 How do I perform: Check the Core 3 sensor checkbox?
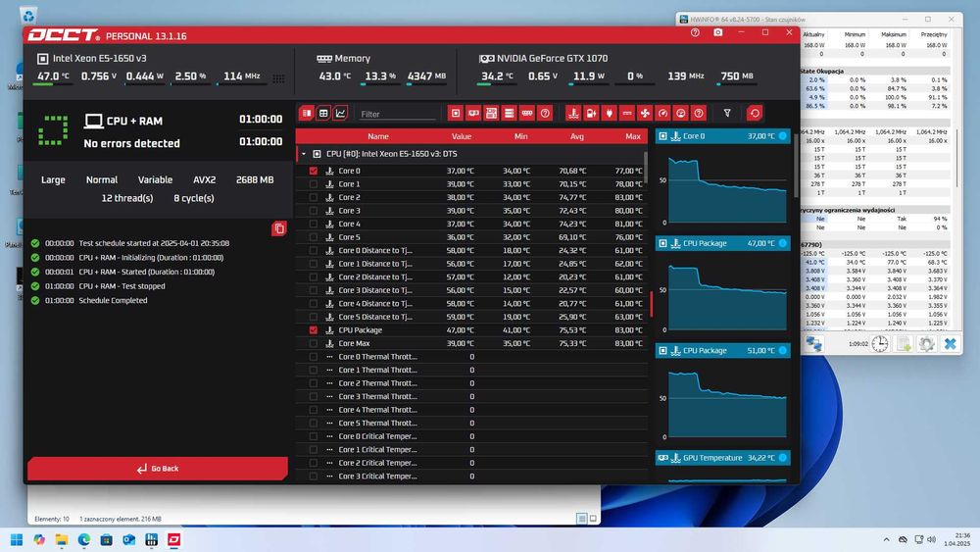tap(314, 211)
